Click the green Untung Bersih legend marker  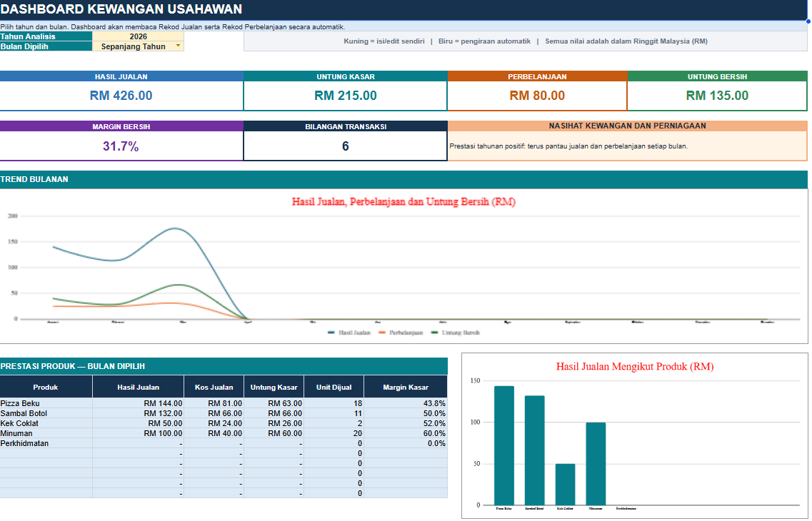tap(434, 333)
